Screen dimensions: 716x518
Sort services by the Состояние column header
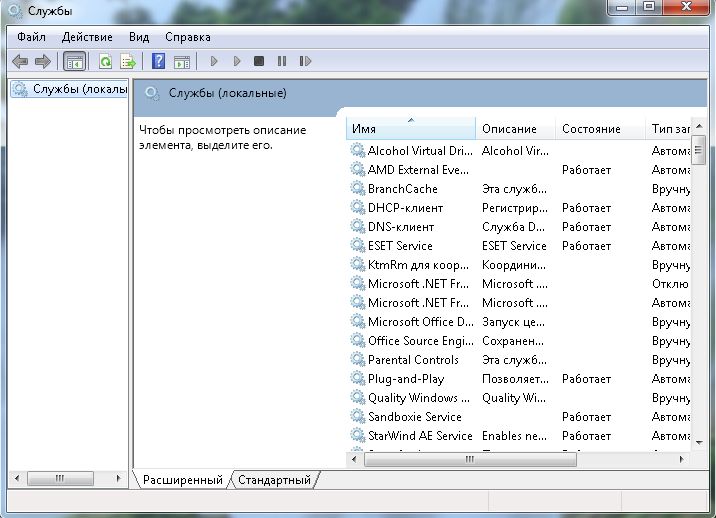pyautogui.click(x=590, y=129)
